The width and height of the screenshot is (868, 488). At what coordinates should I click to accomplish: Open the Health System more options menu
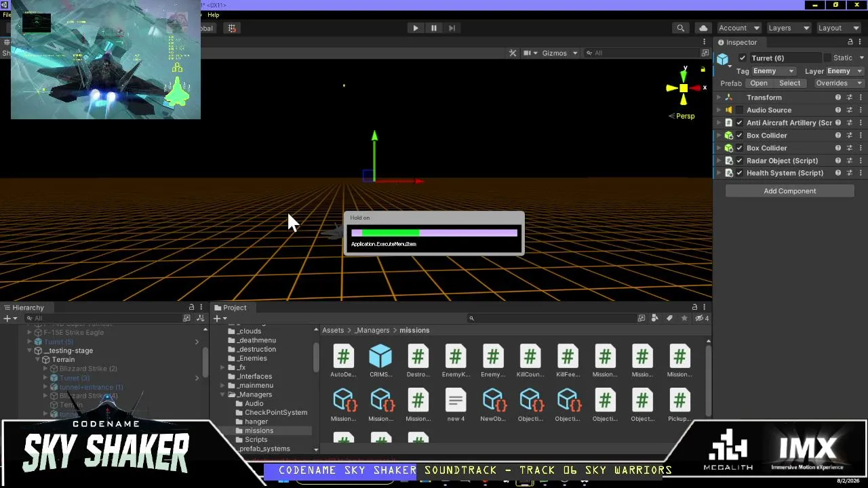point(860,173)
